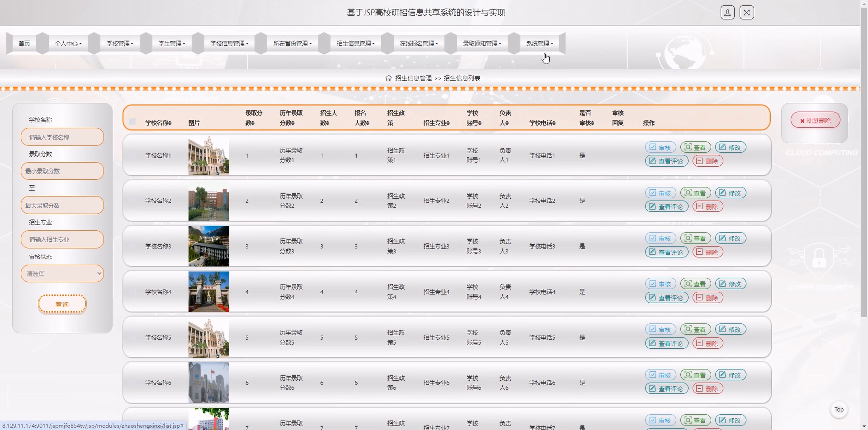Screen dimensions: 868x430
Task: Sort by 负责人 column header
Action: click(505, 118)
